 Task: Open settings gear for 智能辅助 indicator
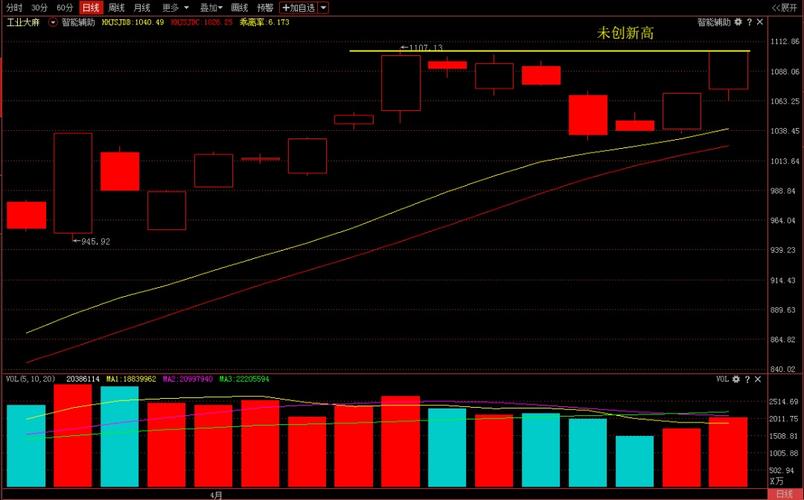pyautogui.click(x=738, y=21)
